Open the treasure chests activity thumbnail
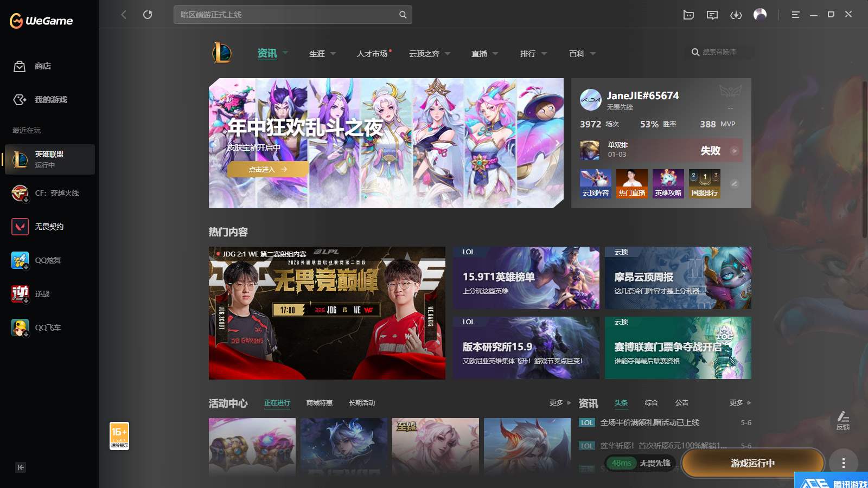 click(252, 447)
